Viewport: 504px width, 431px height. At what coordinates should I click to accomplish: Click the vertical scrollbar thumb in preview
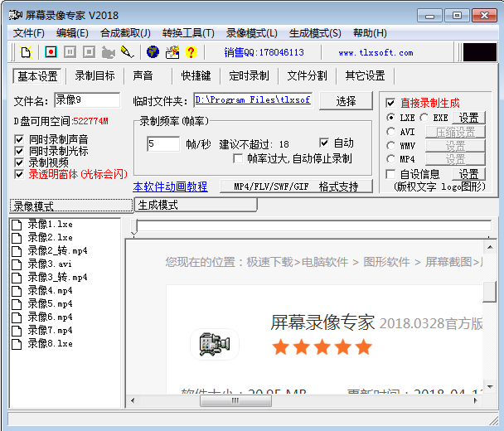(x=490, y=292)
